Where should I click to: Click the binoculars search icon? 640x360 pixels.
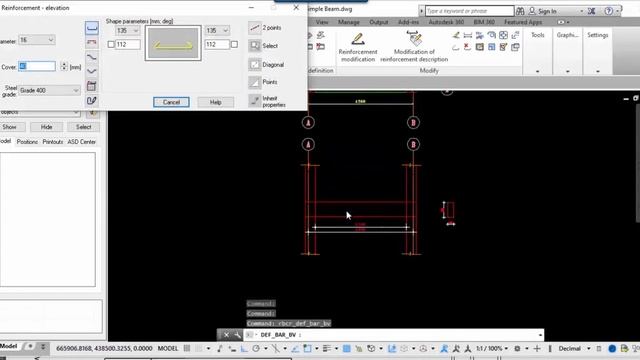[520, 11]
